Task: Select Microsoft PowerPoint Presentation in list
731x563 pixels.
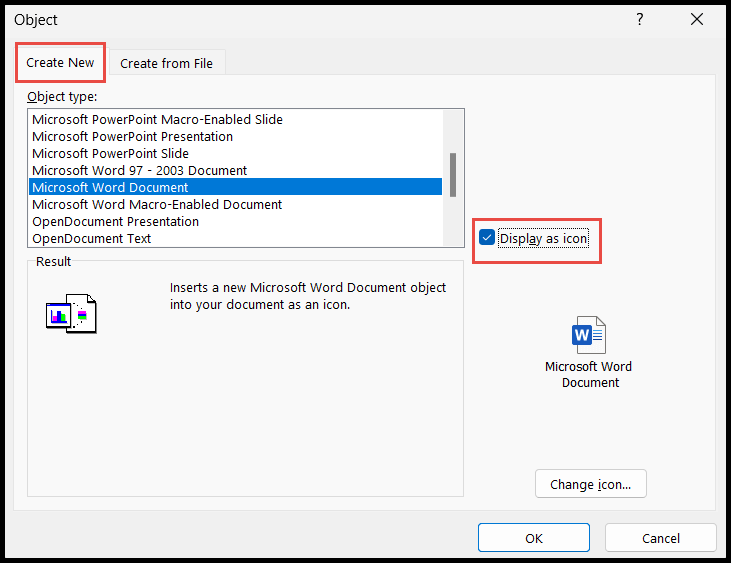Action: point(235,137)
